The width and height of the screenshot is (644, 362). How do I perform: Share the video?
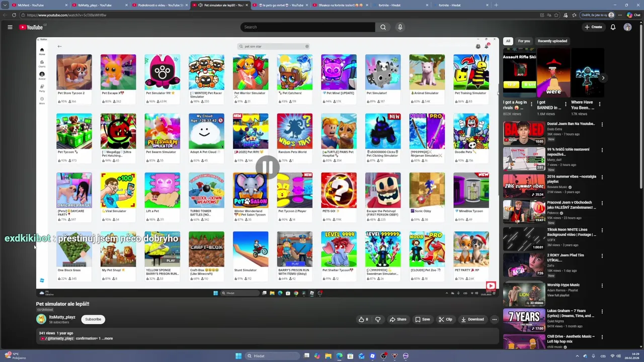point(397,319)
